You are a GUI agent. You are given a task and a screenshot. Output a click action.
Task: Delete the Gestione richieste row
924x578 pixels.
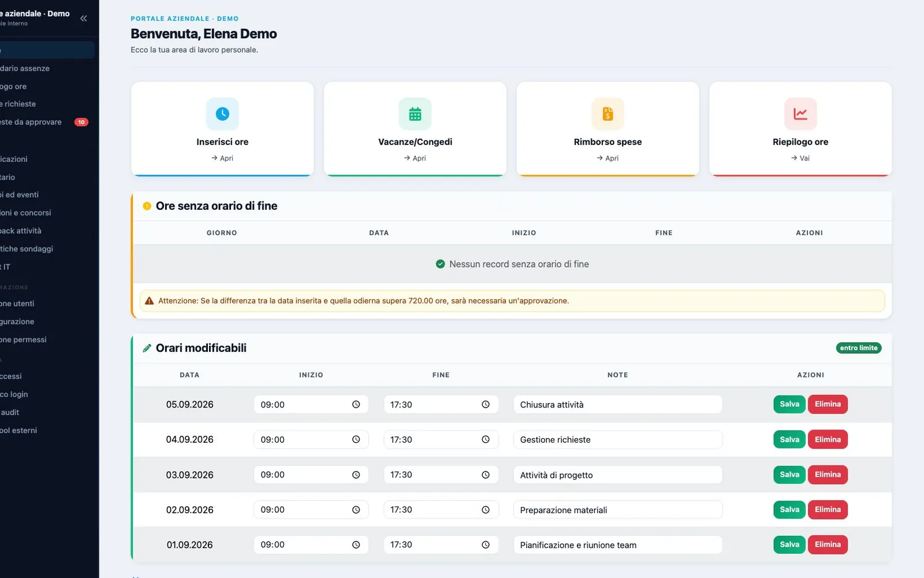pos(828,439)
